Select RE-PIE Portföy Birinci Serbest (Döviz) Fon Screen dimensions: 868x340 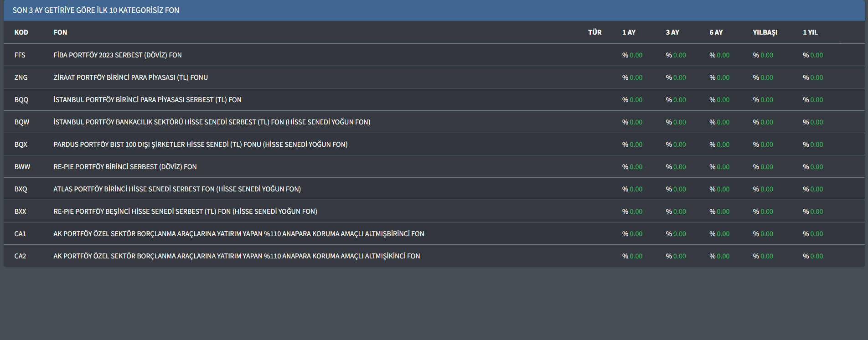pyautogui.click(x=125, y=167)
